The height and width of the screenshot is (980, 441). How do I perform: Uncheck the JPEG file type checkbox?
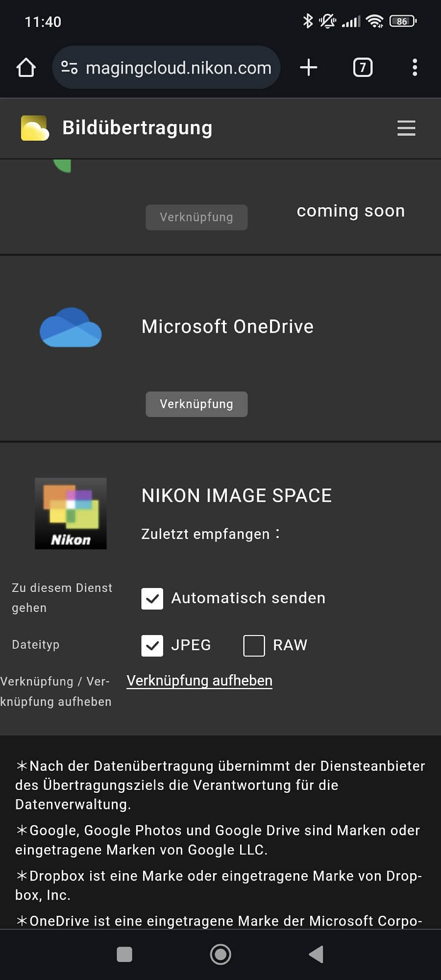[x=152, y=645]
